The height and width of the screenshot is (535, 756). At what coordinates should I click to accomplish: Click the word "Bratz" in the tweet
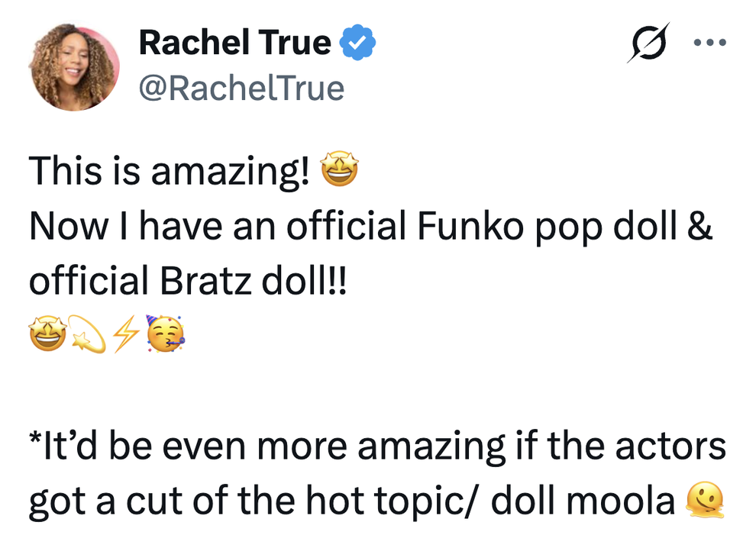click(206, 281)
